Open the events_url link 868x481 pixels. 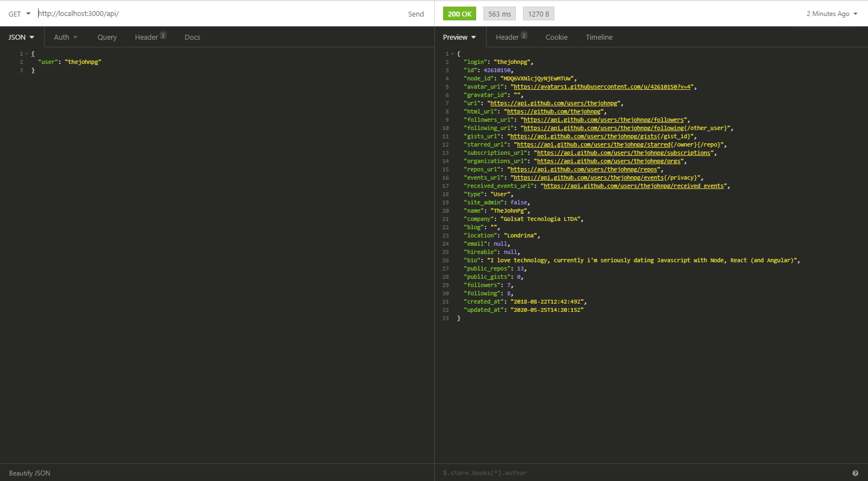click(x=589, y=178)
